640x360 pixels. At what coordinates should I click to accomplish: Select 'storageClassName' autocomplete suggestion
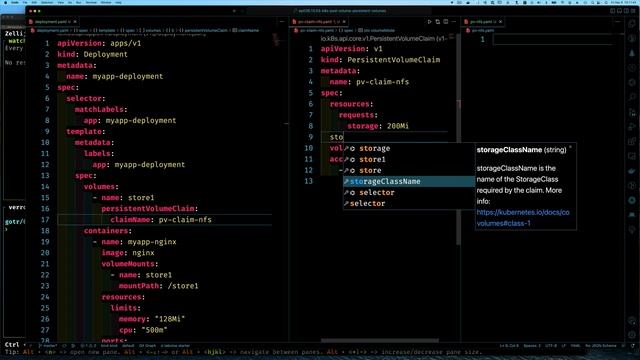(x=409, y=181)
